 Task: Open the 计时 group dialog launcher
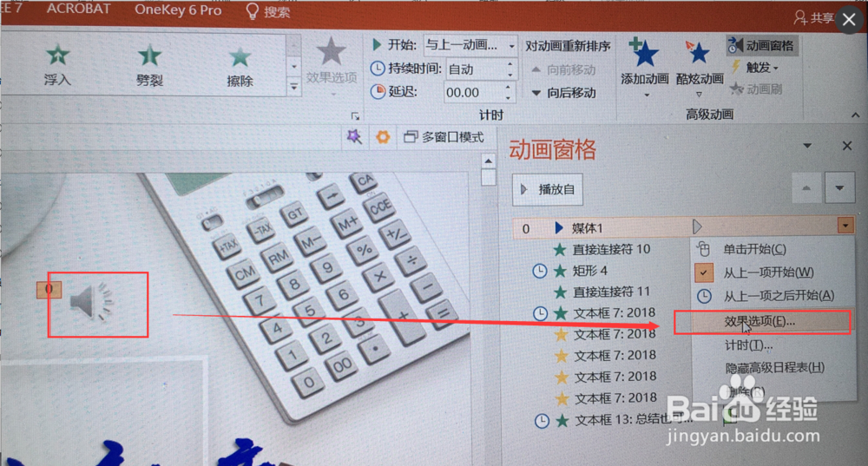click(355, 115)
